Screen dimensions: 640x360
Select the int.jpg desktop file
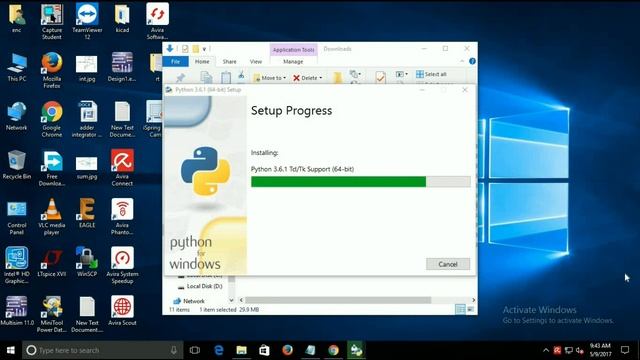click(x=87, y=68)
